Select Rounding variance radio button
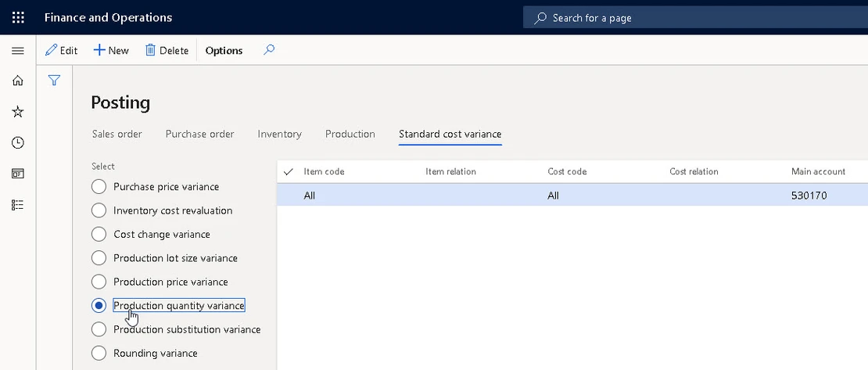This screenshot has height=370, width=868. 99,354
